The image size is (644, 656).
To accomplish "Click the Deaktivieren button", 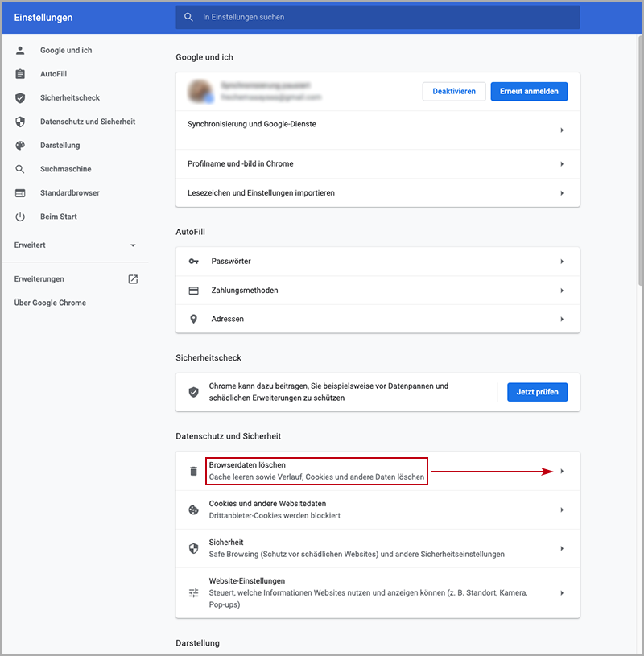I will (454, 91).
